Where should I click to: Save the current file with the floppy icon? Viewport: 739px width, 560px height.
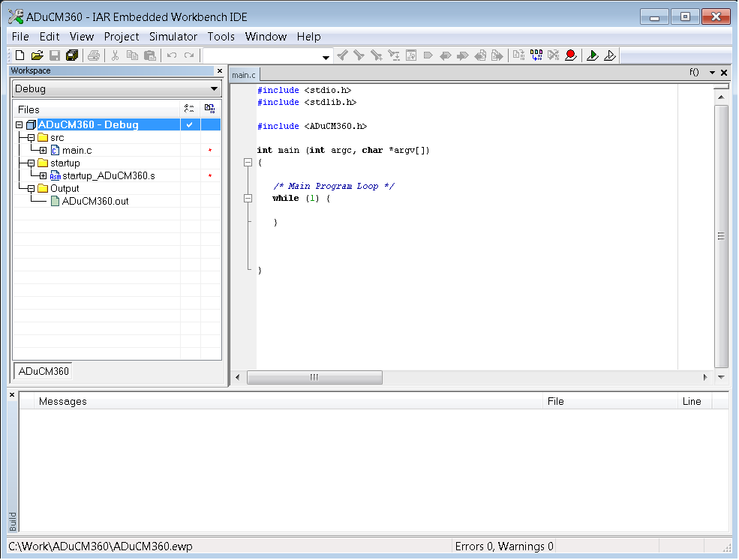pos(55,55)
